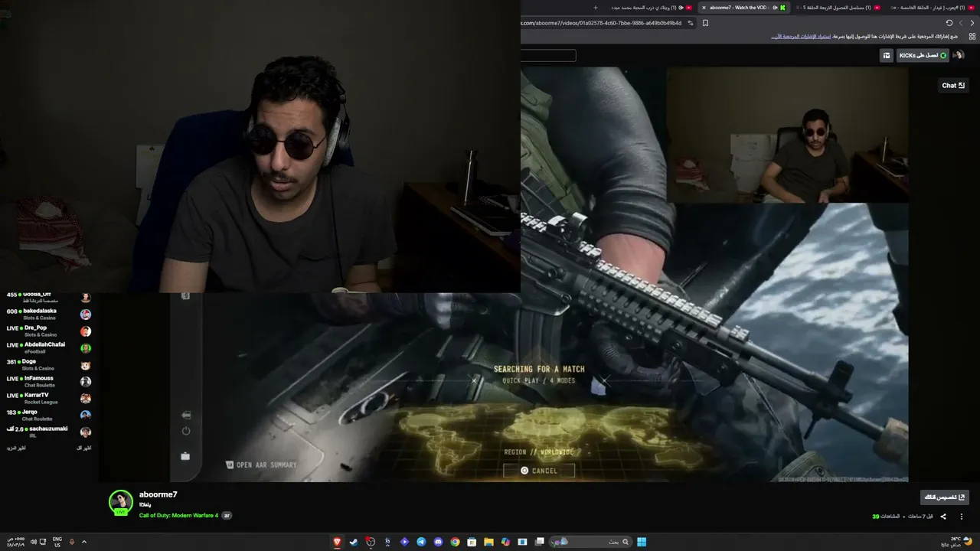
Task: Open File Explorer from the taskbar
Action: click(x=488, y=542)
